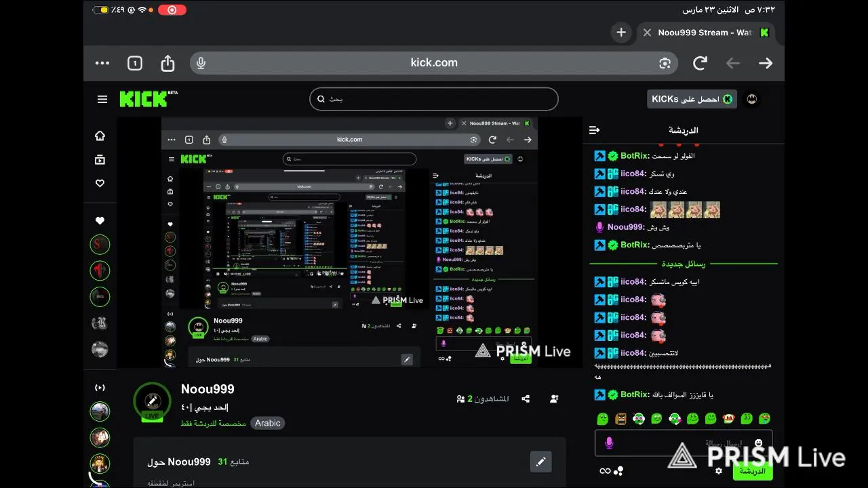Go forward using Safari's arrow
This screenshot has height=488, width=868.
[766, 63]
